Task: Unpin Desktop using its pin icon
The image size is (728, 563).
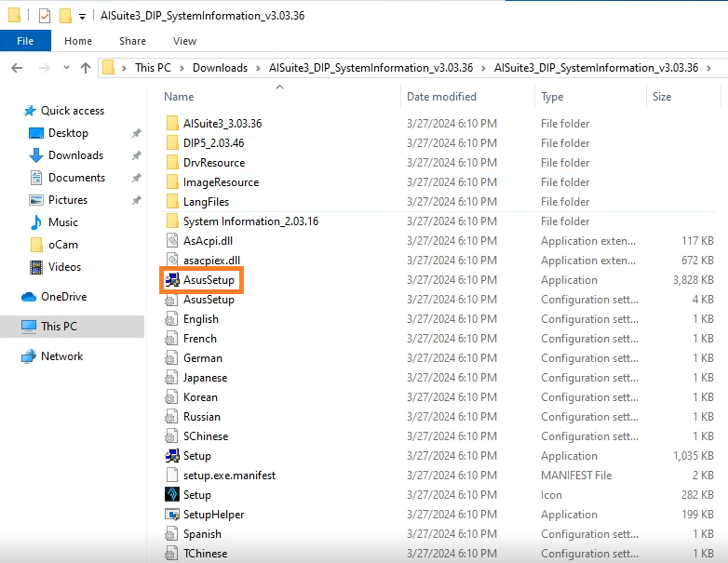Action: 136,133
